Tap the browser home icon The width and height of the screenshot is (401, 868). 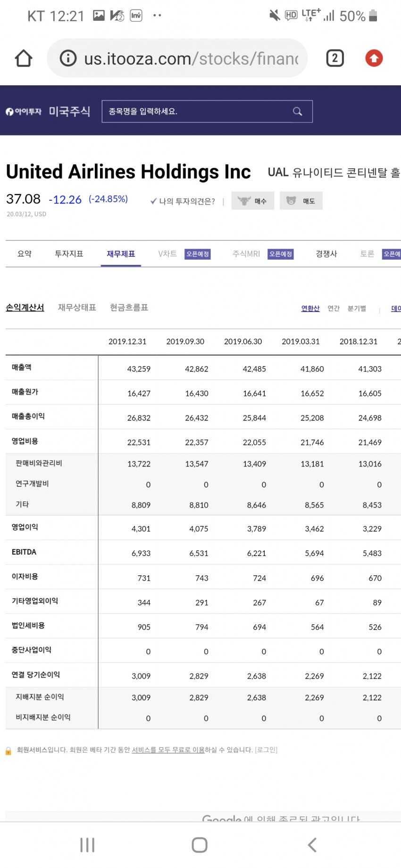coord(24,58)
